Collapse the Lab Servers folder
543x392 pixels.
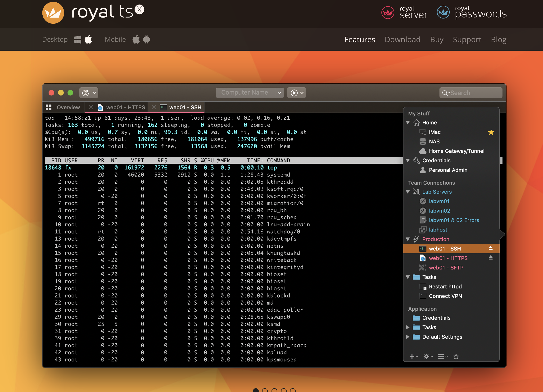pos(408,191)
